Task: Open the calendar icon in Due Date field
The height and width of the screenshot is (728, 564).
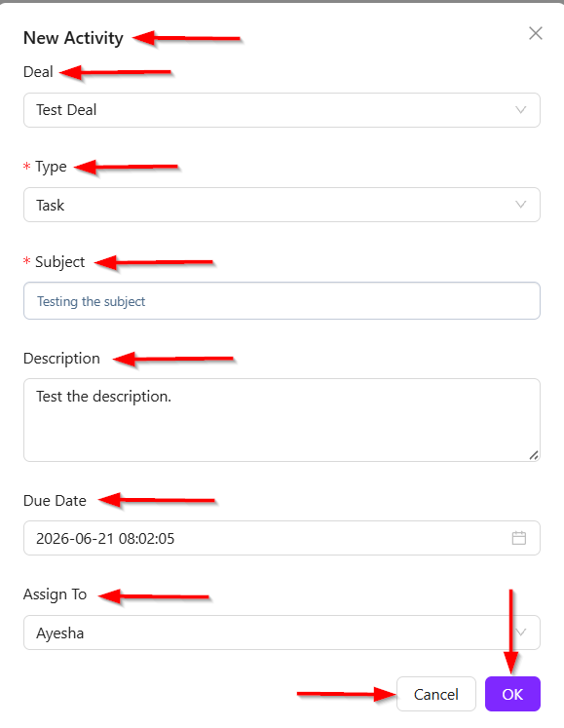Action: (x=519, y=538)
